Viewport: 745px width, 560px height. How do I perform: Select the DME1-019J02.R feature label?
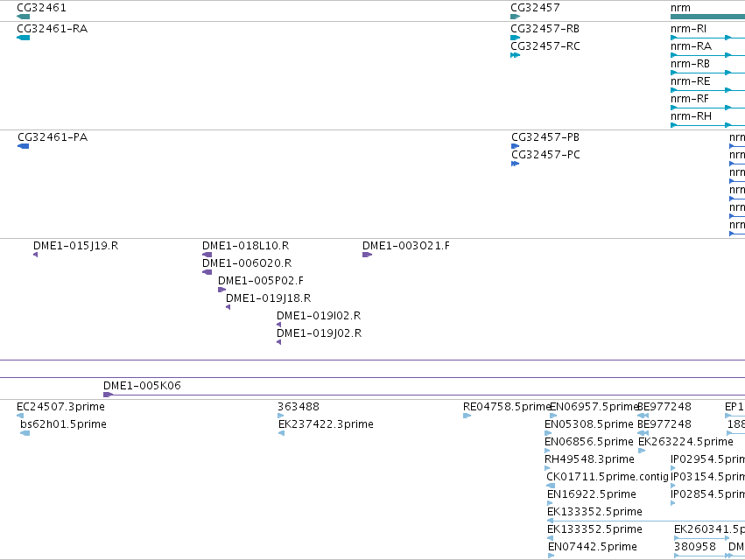[320, 333]
